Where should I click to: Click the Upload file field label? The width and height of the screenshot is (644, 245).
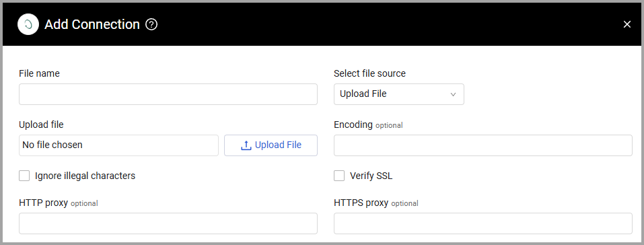click(41, 125)
